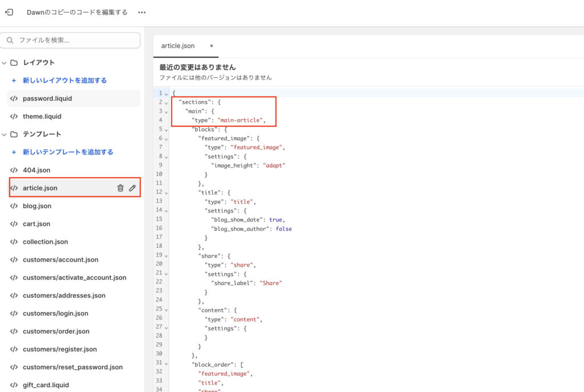This screenshot has width=584, height=392.
Task: Click 新しいテンプレートを追加する link
Action: pyautogui.click(x=68, y=152)
